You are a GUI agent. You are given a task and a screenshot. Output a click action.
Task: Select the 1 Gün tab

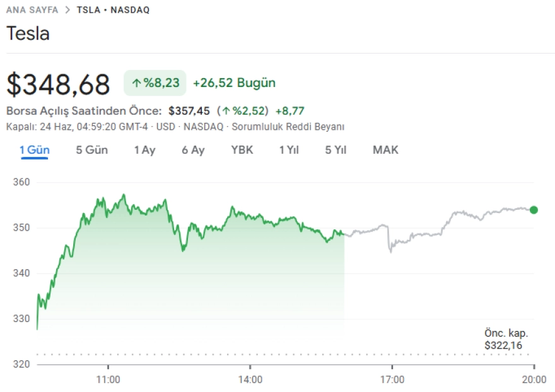tap(34, 150)
